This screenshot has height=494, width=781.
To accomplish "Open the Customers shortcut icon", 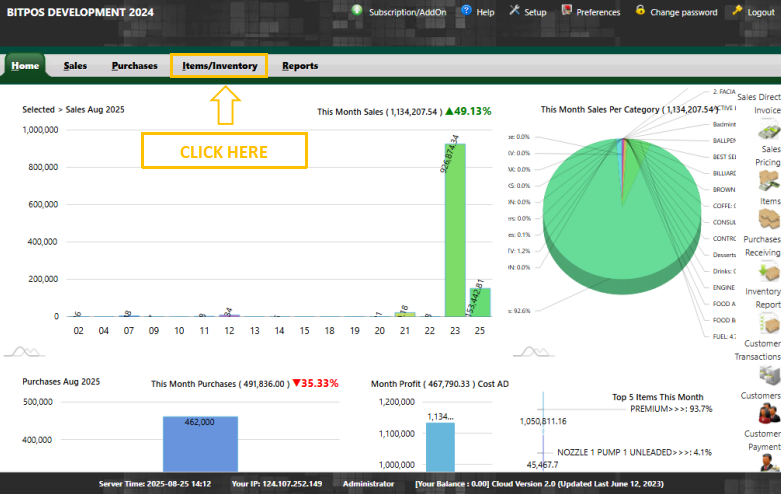I will coord(768,413).
